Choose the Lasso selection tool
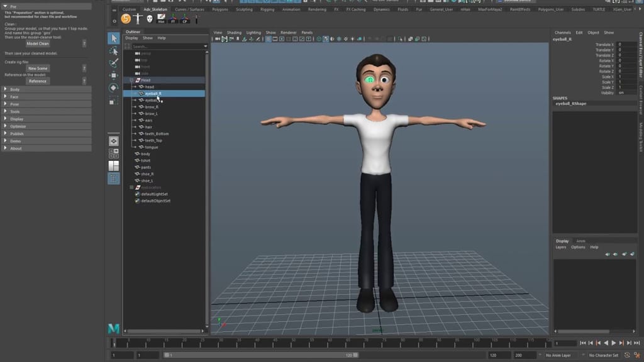The width and height of the screenshot is (644, 362). pyautogui.click(x=114, y=51)
